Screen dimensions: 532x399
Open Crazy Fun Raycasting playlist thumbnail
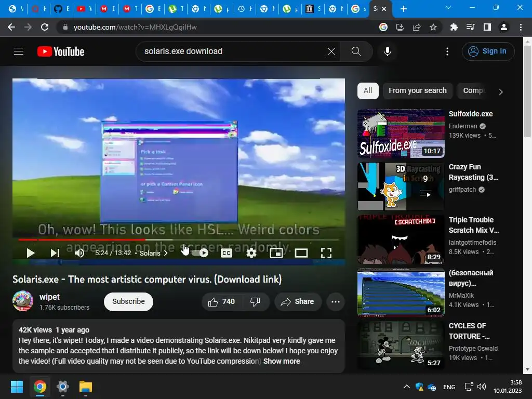click(401, 187)
